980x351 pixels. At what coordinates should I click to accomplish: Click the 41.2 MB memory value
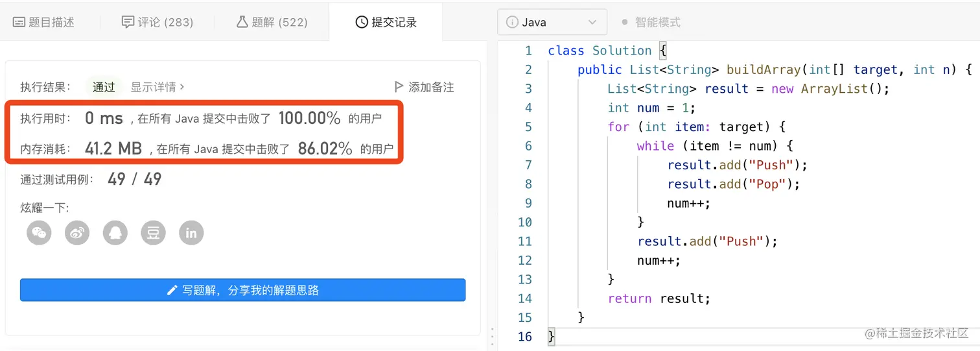(x=113, y=149)
